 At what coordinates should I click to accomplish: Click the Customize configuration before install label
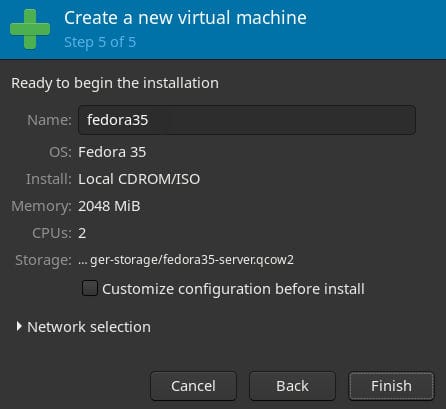click(233, 289)
